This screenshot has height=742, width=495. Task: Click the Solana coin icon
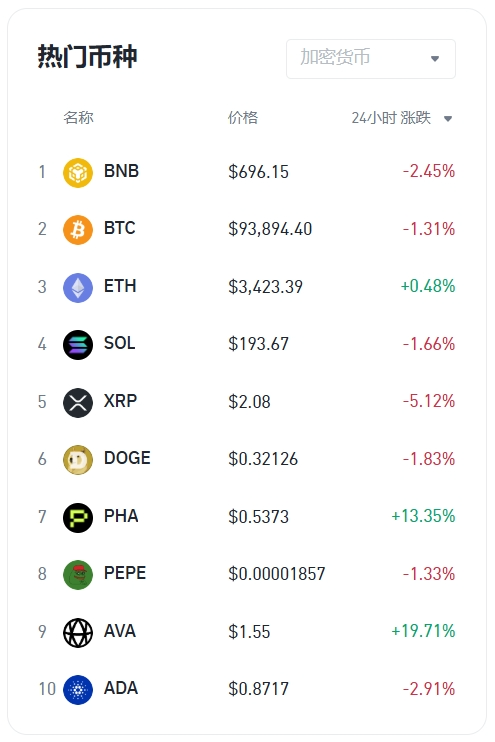click(78, 345)
